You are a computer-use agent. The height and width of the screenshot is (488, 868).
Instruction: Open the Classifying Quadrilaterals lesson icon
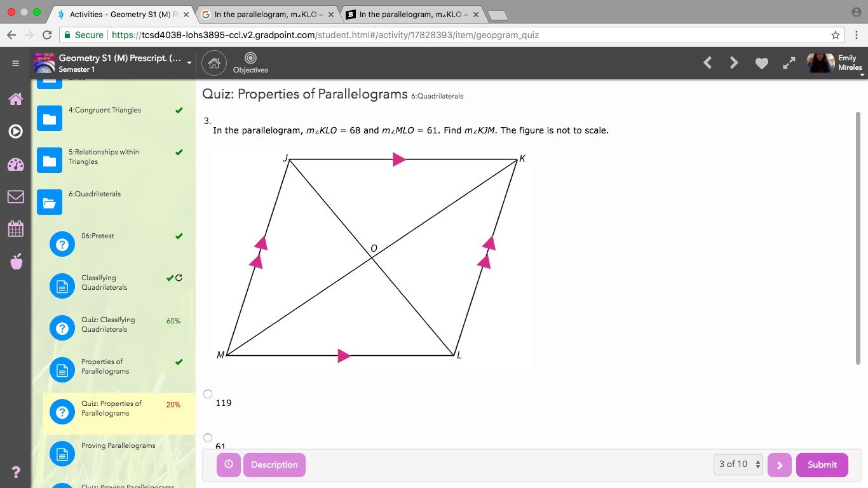pyautogui.click(x=62, y=286)
